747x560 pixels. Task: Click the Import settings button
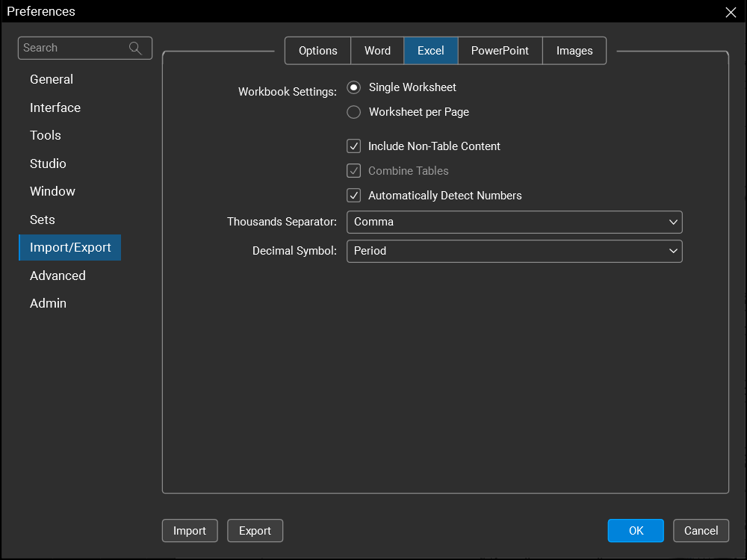click(190, 531)
